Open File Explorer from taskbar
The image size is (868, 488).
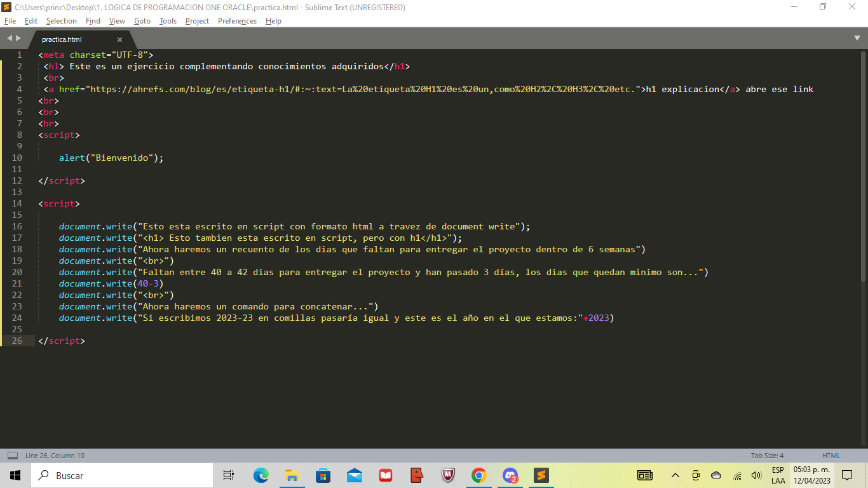[x=292, y=475]
